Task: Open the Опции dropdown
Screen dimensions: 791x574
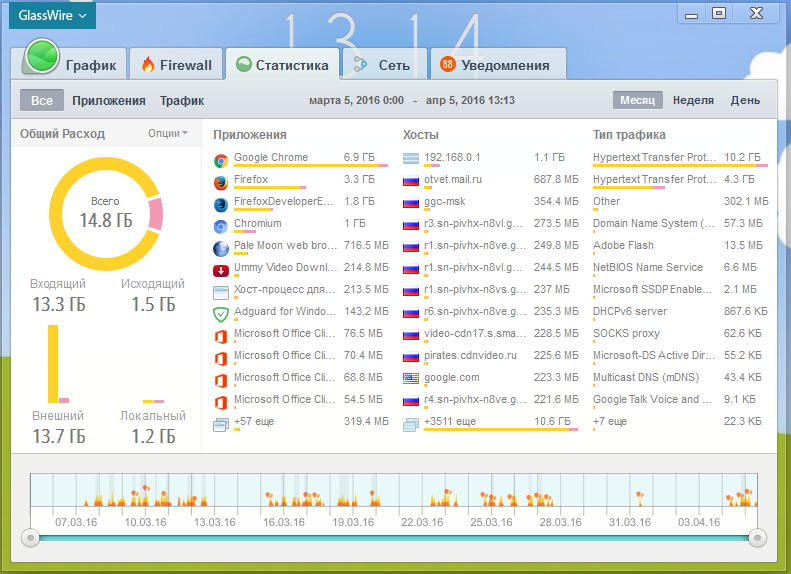Action: [167, 133]
